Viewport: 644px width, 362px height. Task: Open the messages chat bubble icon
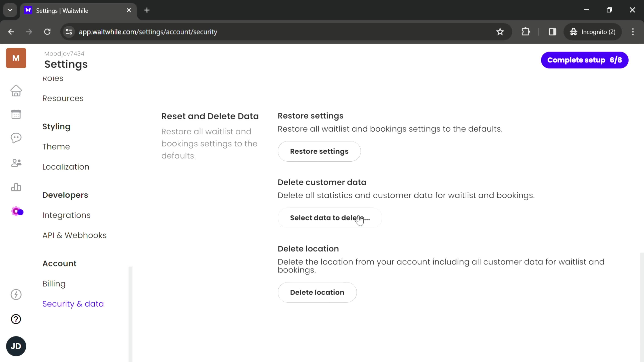(16, 138)
